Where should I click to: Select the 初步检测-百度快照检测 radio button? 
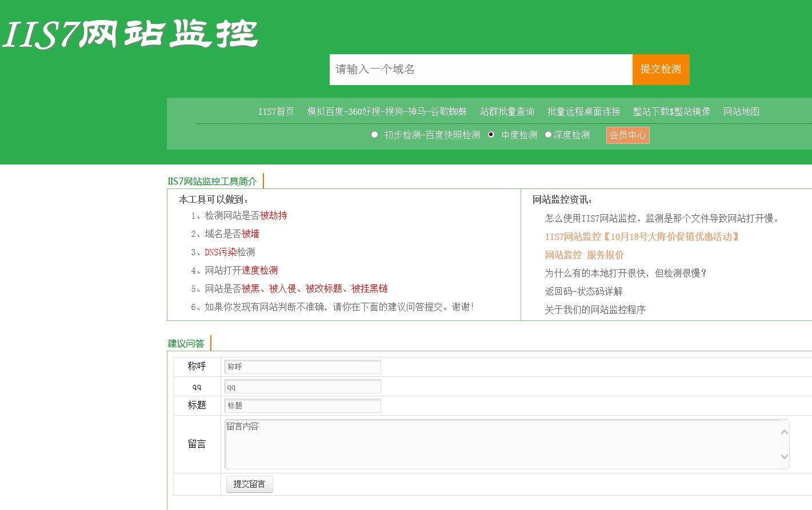click(x=374, y=135)
